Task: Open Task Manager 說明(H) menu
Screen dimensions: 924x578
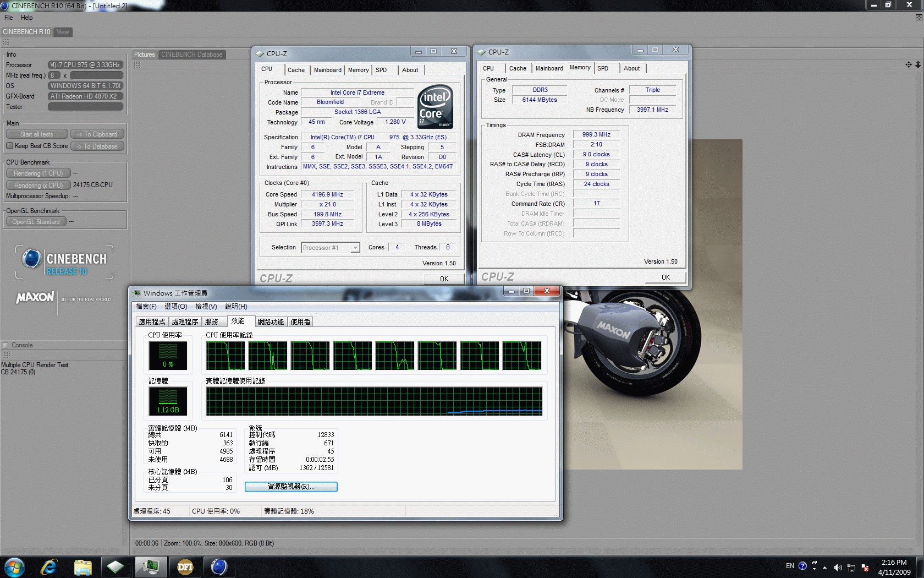Action: point(236,307)
